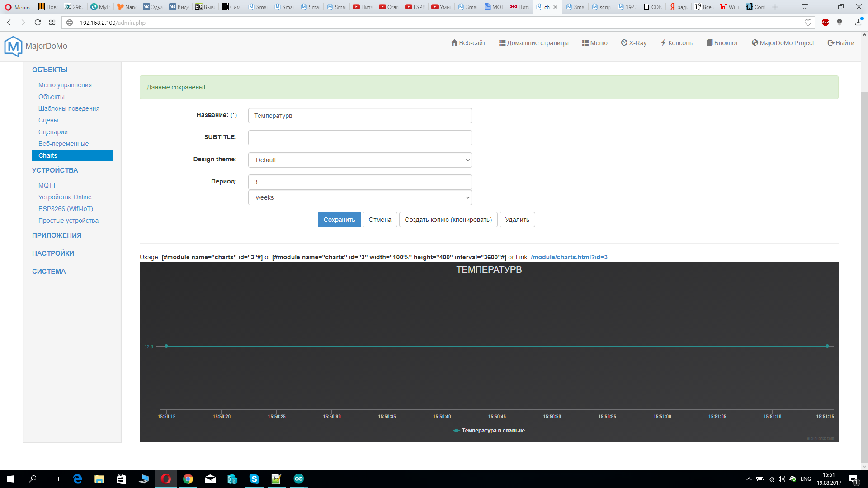
Task: Expand the weeks period unit dropdown
Action: click(360, 197)
